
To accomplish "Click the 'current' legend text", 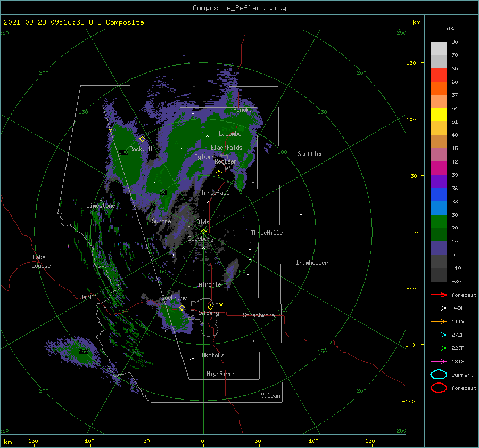I will 463,374.
